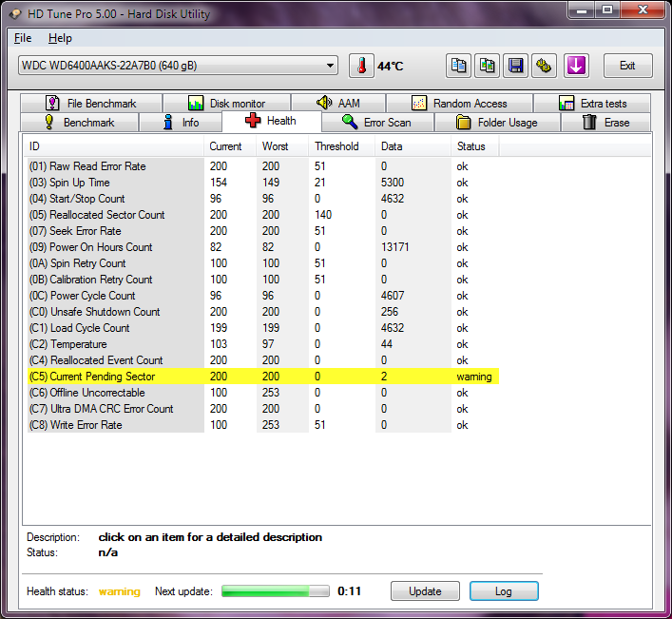Select the Spin Retry Count row

click(x=263, y=263)
